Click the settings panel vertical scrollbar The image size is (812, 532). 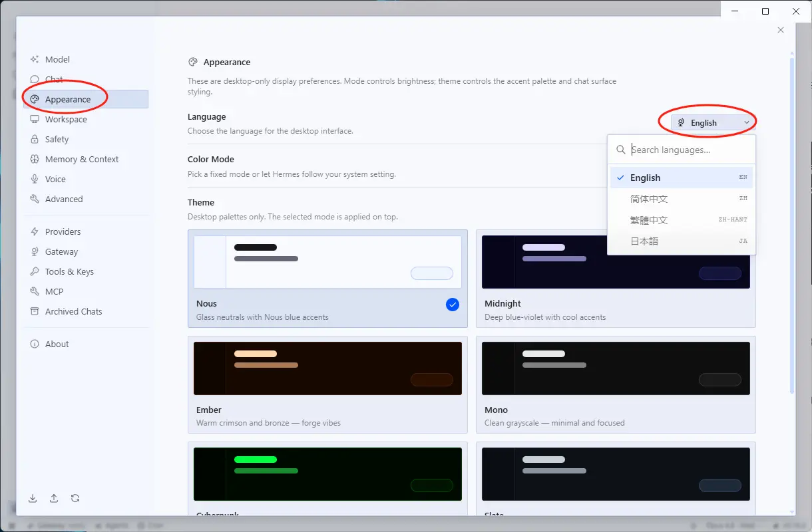click(792, 226)
